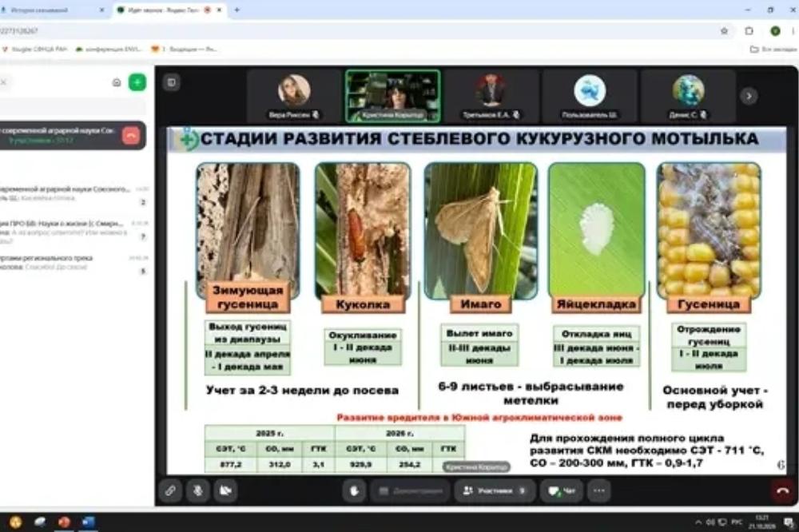Open the first bookmark with red V icon
Viewport: 799px width, 532px height.
[x=36, y=50]
